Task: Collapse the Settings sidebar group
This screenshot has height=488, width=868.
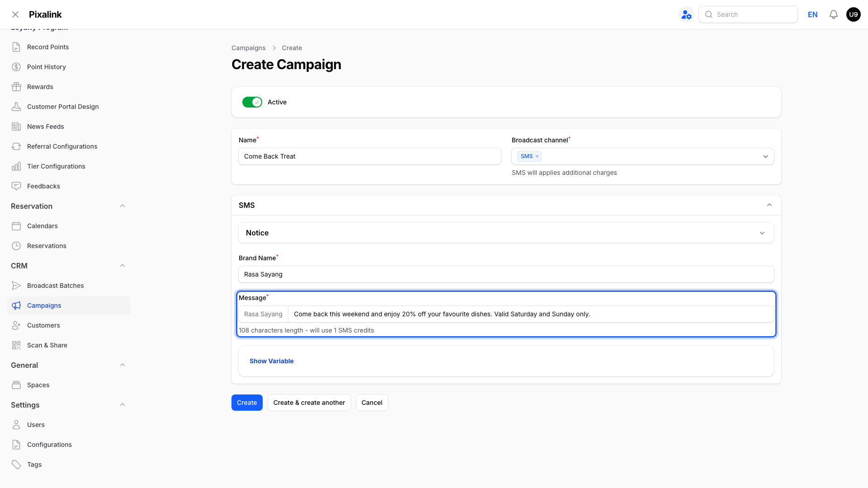Action: tap(123, 405)
